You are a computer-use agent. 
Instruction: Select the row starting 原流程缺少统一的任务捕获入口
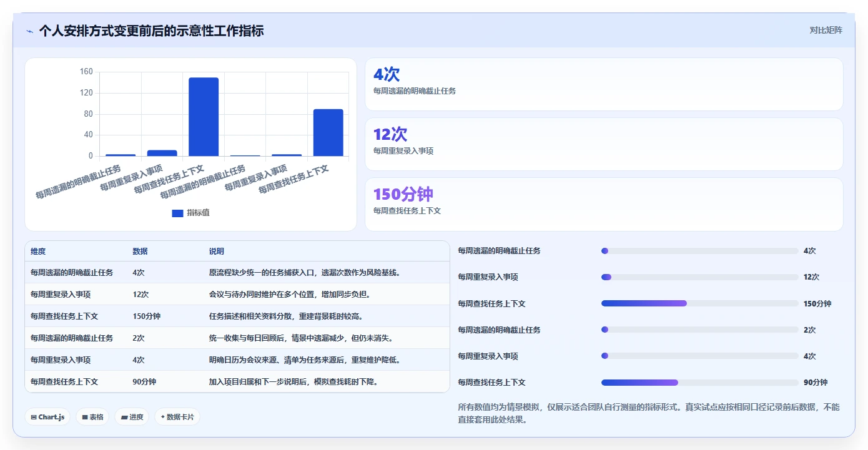(x=237, y=273)
